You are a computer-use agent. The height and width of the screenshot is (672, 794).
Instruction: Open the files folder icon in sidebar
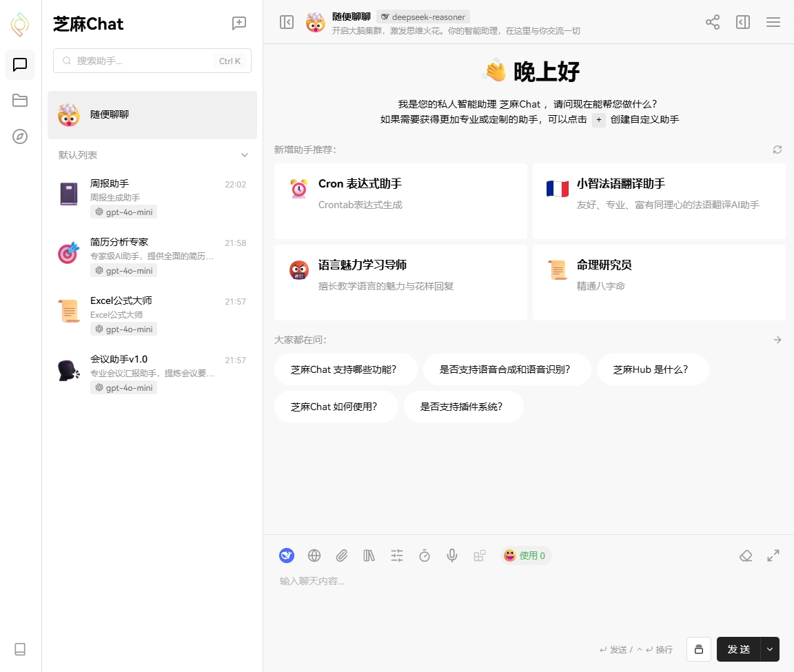(20, 100)
